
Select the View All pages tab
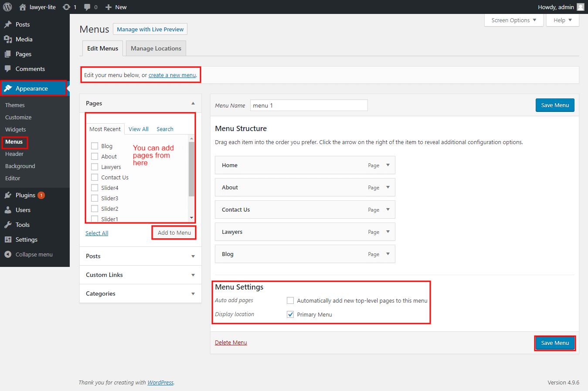click(139, 129)
